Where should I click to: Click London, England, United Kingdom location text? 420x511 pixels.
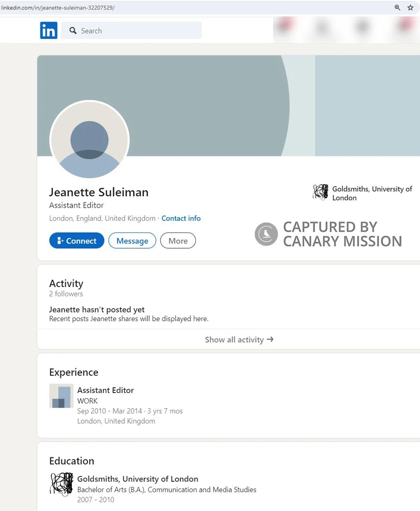(102, 218)
